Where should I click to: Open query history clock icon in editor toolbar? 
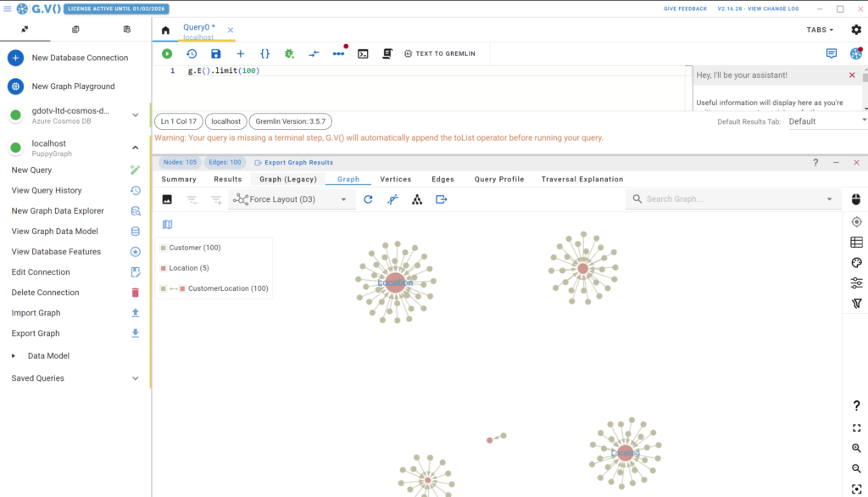tap(192, 53)
